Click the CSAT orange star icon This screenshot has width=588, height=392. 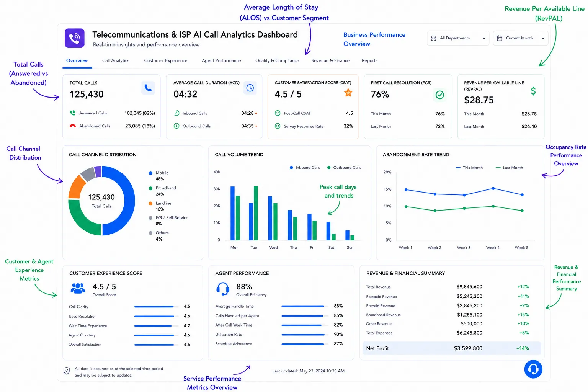tap(348, 93)
